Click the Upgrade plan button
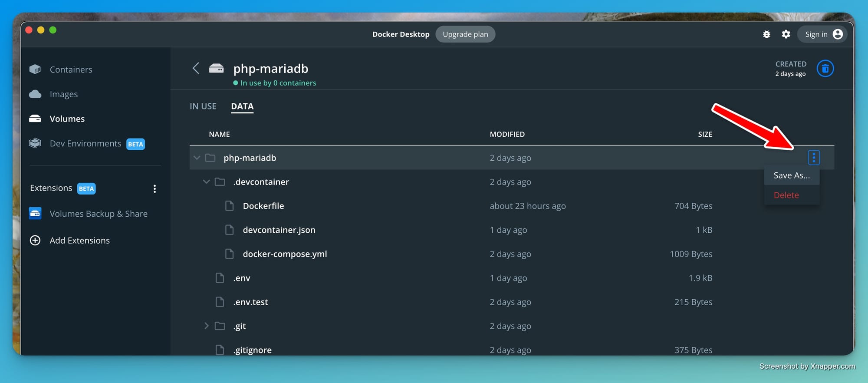This screenshot has height=383, width=868. point(465,34)
